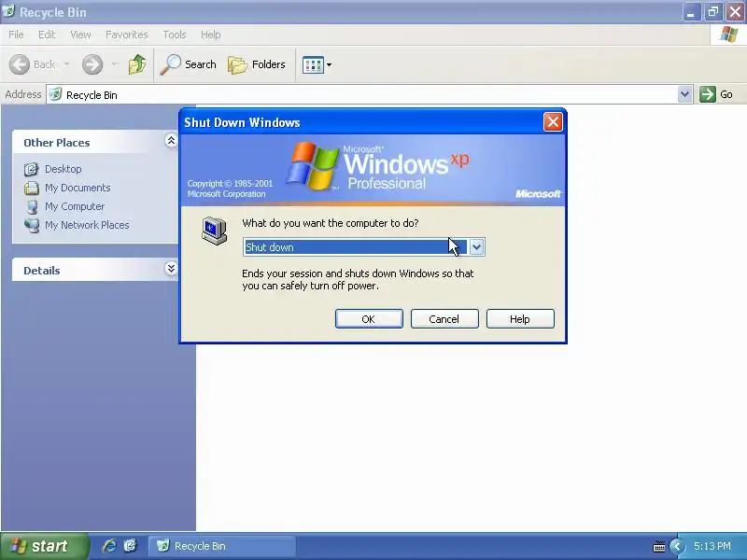Open My Documents link in sidebar
This screenshot has height=560, width=747.
point(78,188)
